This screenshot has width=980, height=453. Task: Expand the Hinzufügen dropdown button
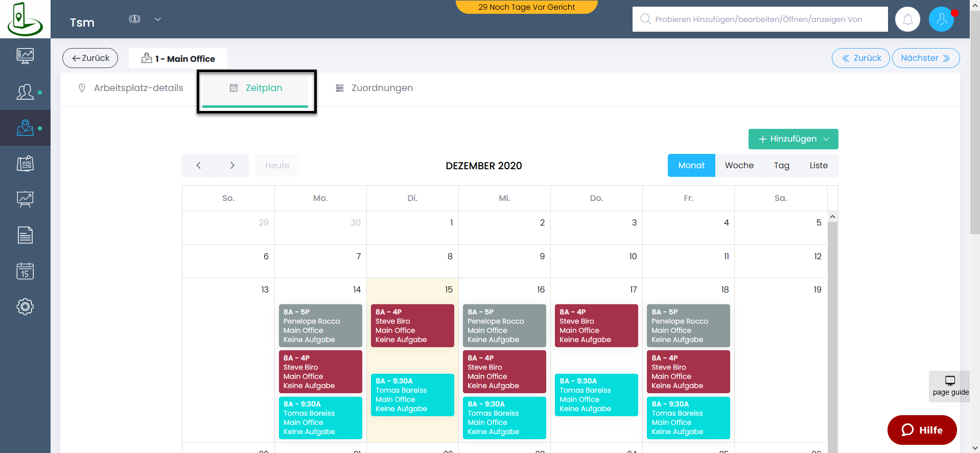coord(793,139)
